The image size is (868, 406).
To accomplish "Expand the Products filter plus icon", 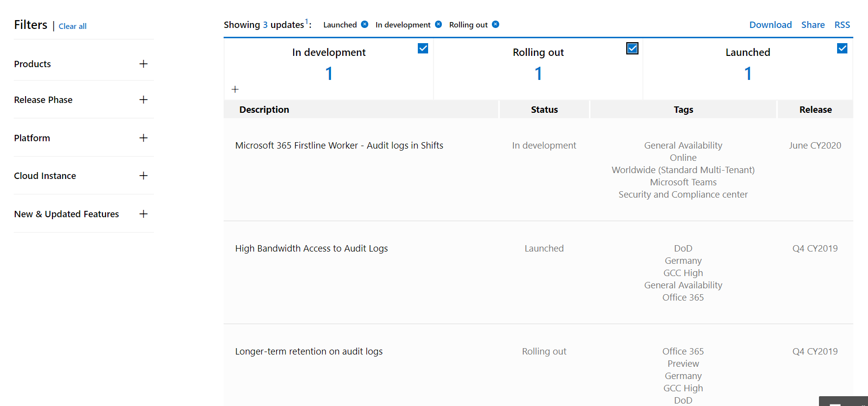I will pos(143,64).
